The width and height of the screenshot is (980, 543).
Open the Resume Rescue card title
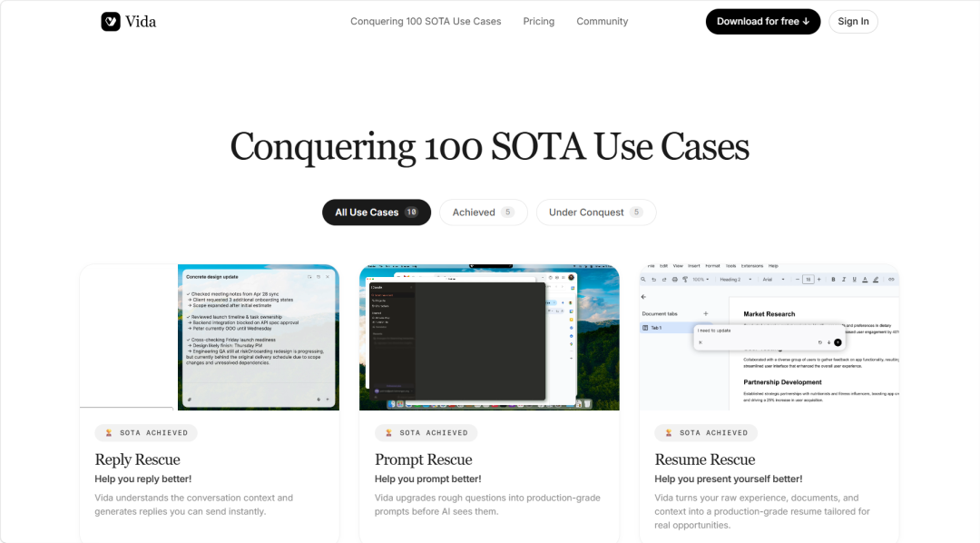(705, 459)
